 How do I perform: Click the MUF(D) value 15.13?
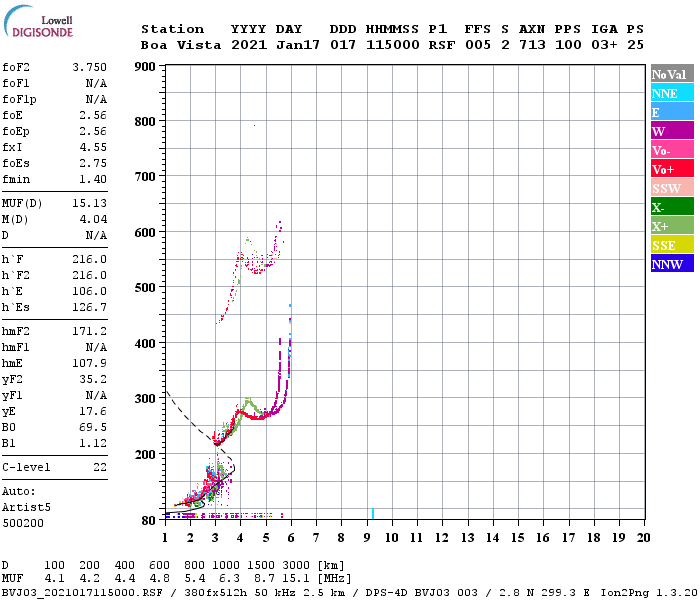(90, 203)
